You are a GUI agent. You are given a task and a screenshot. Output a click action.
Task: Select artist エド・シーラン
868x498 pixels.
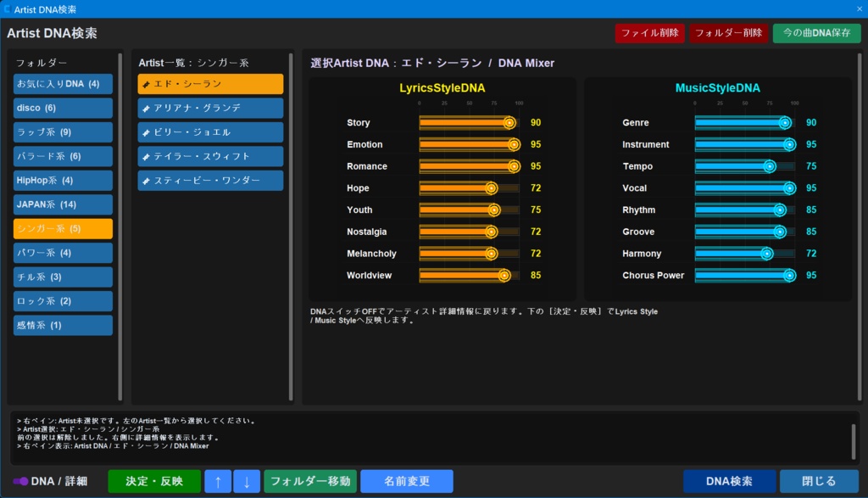click(210, 84)
